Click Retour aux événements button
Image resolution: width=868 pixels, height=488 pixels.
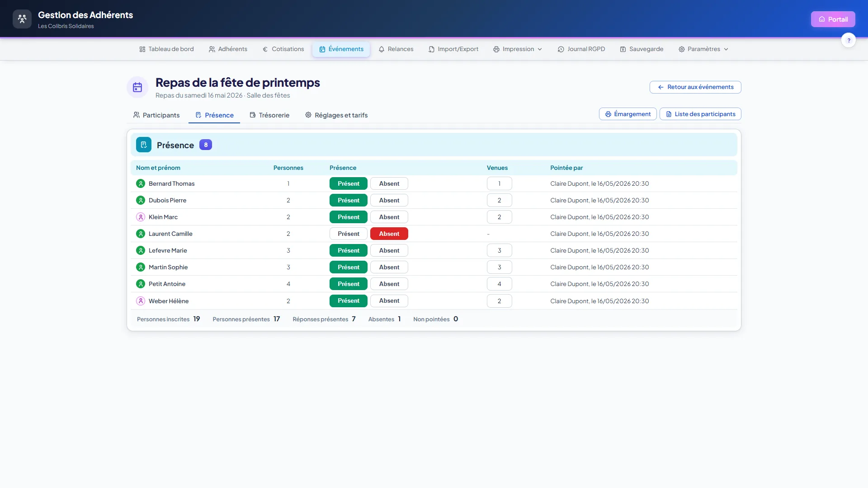[x=695, y=87]
